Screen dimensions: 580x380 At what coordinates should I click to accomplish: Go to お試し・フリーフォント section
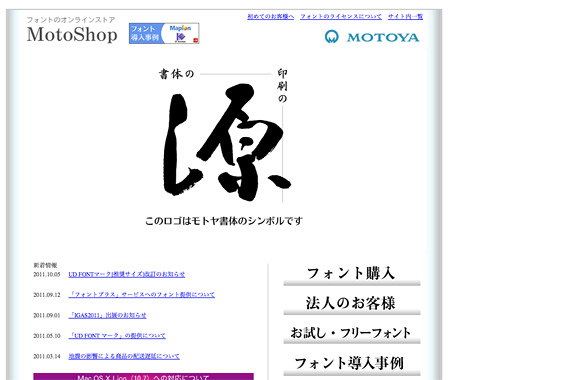pyautogui.click(x=352, y=333)
